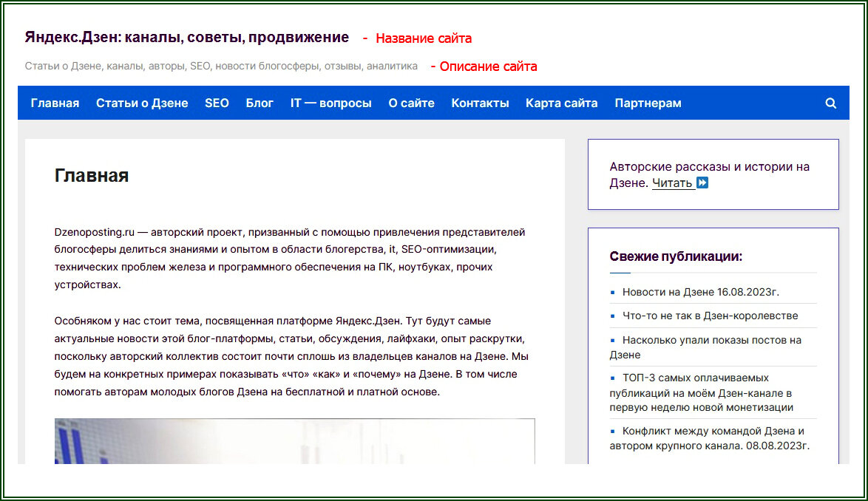Click the Главная page heading
The image size is (868, 501).
[x=92, y=175]
